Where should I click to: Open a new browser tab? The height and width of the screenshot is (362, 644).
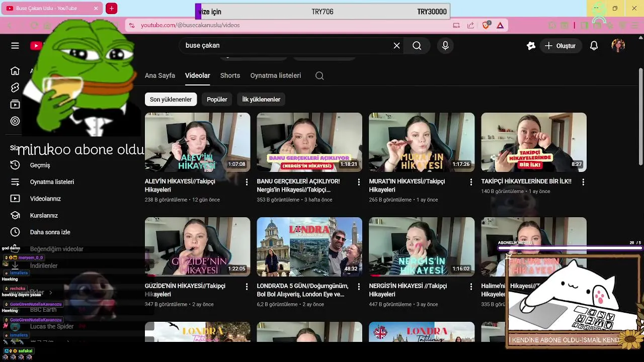pos(112,9)
